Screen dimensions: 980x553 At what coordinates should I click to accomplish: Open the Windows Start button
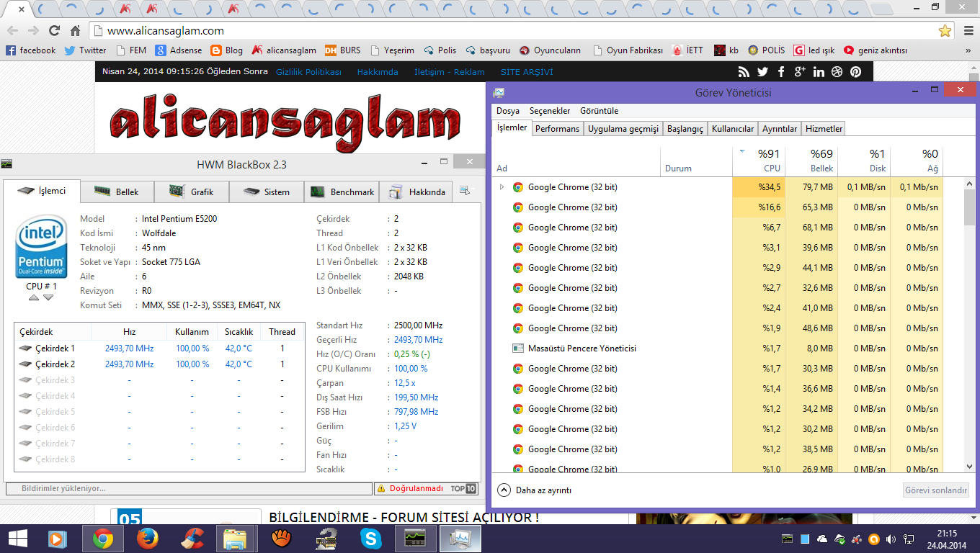[18, 539]
